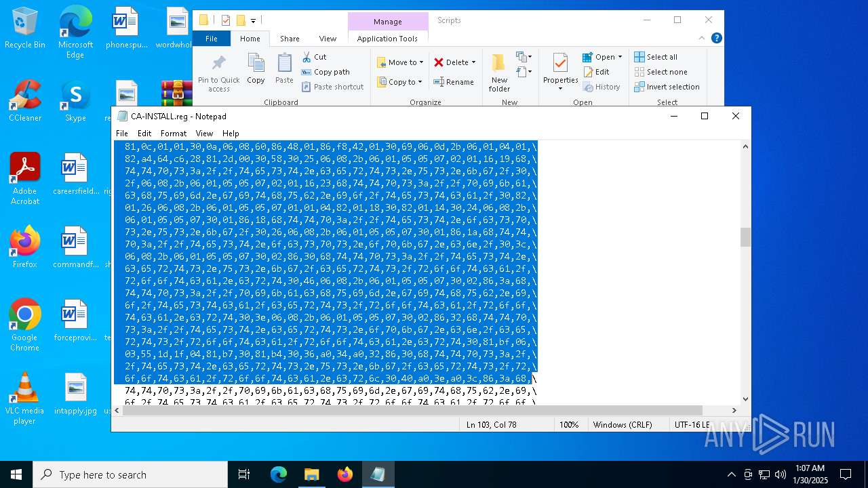Open the commandf Word document on desktop
Screen dimensions: 868x488
click(x=75, y=247)
